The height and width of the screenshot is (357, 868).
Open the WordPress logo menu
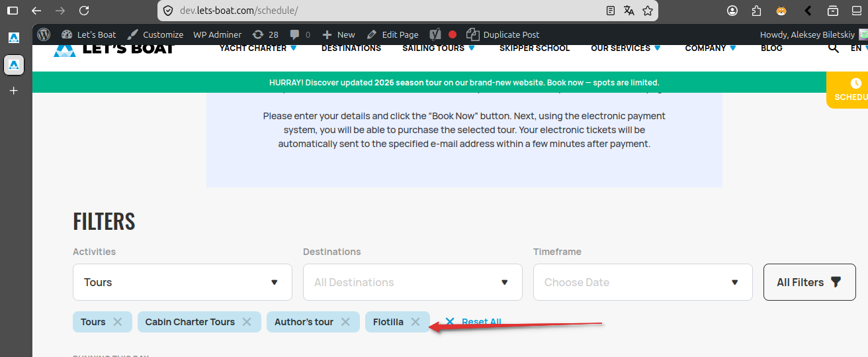(44, 34)
